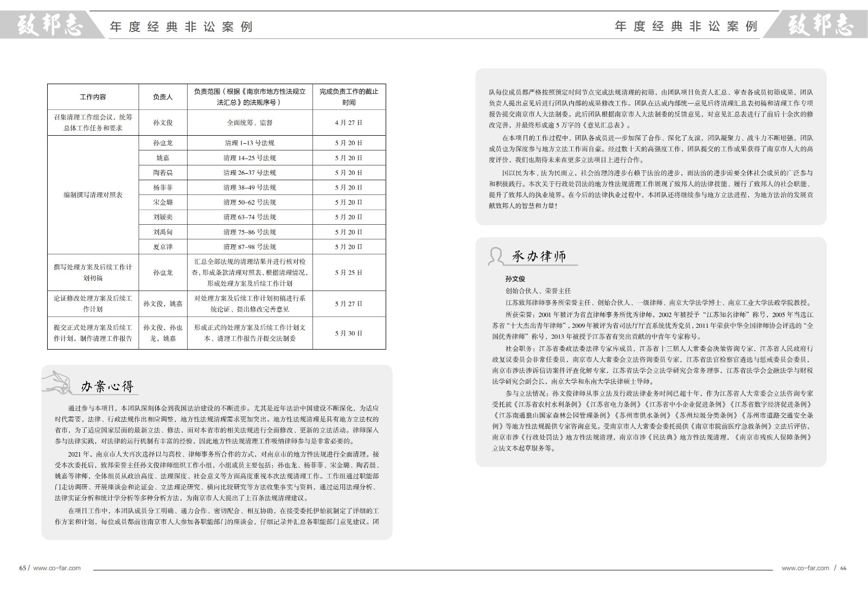Click the cell 清理87–98号法规
Viewport: 868px width, 589px height.
(x=250, y=247)
